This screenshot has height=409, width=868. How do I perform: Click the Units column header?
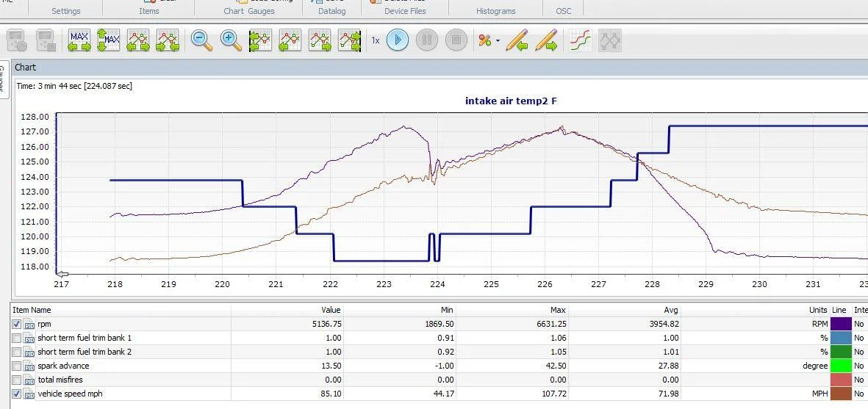click(x=817, y=310)
